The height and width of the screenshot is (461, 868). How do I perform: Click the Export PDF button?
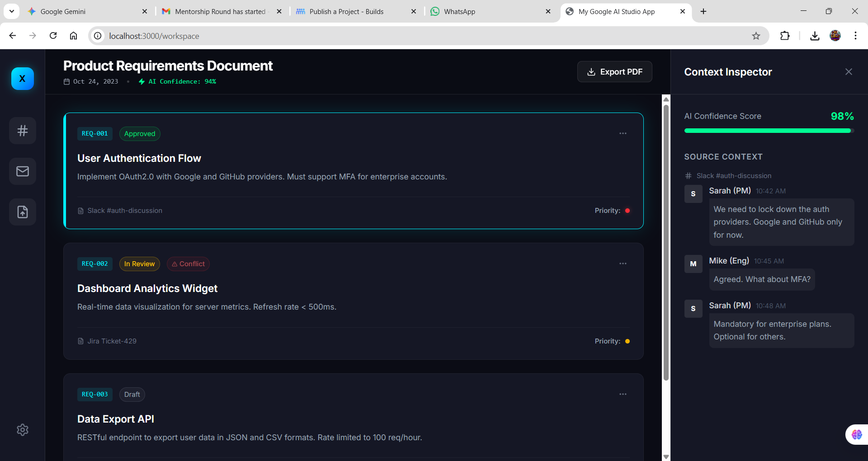click(x=614, y=72)
